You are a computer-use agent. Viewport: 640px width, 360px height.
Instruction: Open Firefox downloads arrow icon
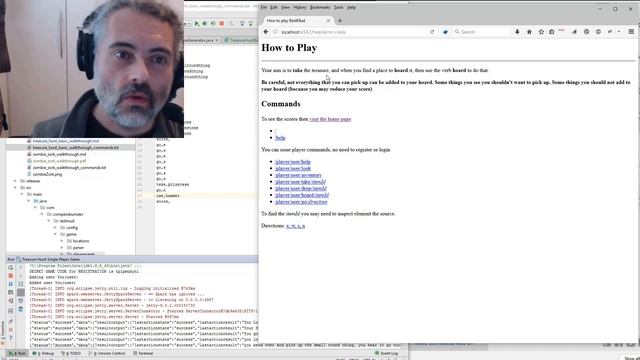[x=517, y=32]
